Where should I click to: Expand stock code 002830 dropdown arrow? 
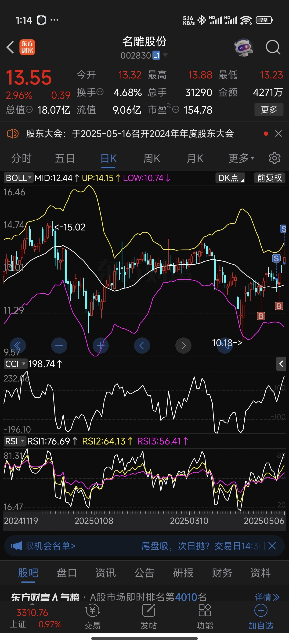click(165, 55)
